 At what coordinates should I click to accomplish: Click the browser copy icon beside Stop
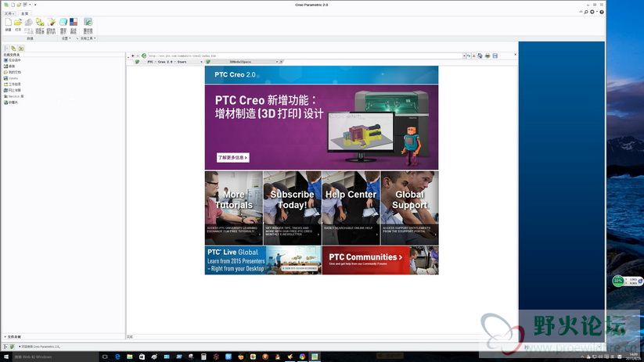(480, 56)
